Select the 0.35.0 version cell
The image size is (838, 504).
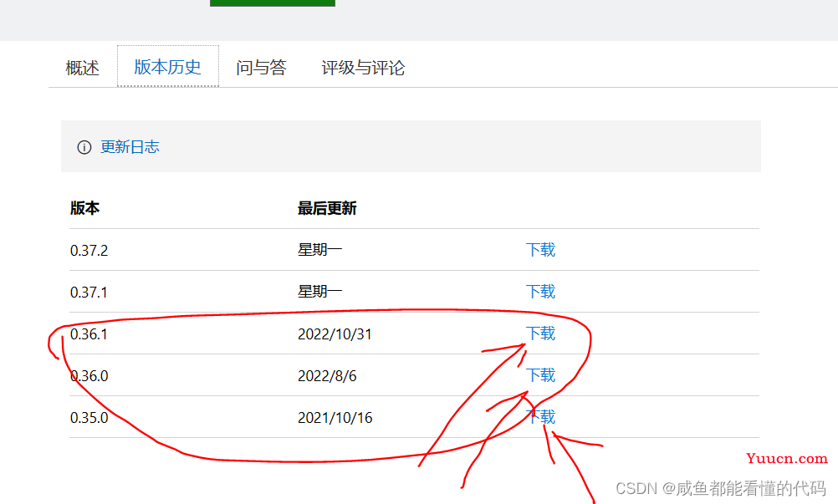coord(89,418)
